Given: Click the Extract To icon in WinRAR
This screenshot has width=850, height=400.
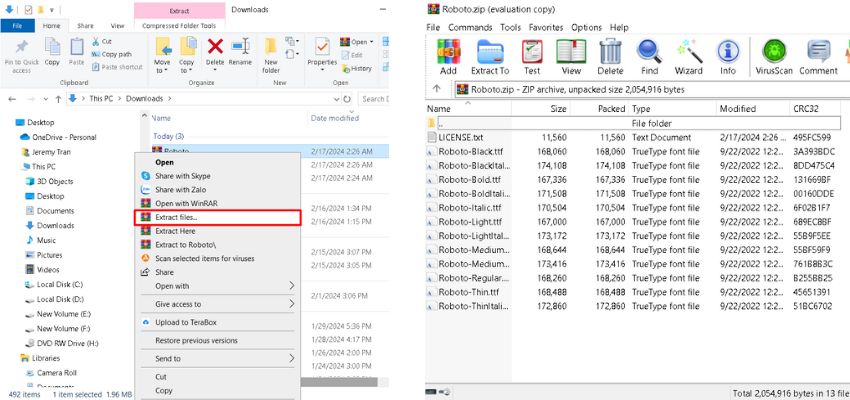Looking at the screenshot, I should [x=490, y=52].
